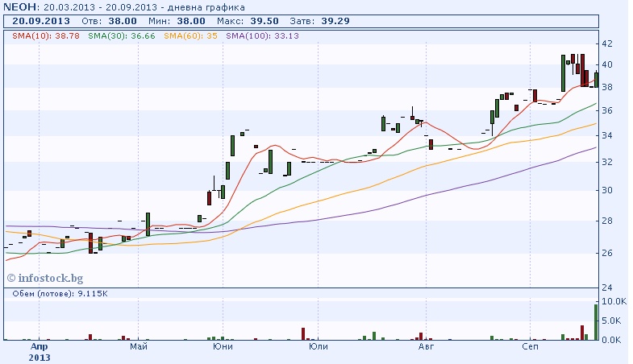Click the 34 price axis label
The width and height of the screenshot is (633, 364).
coord(607,135)
